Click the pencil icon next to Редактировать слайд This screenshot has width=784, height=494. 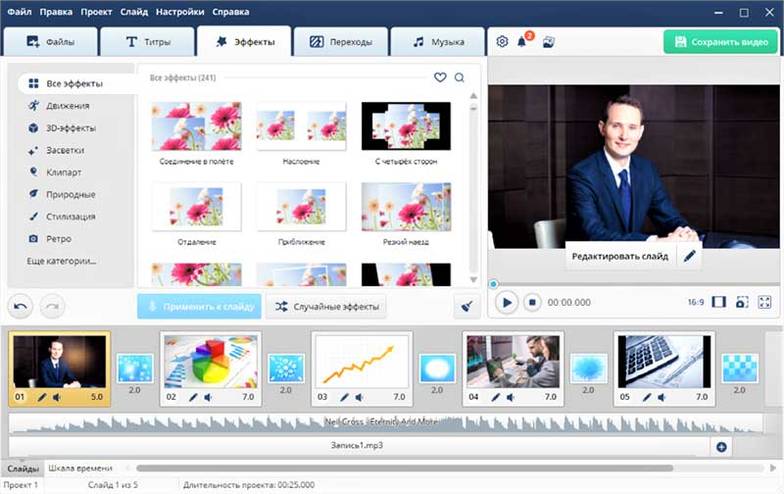(690, 256)
